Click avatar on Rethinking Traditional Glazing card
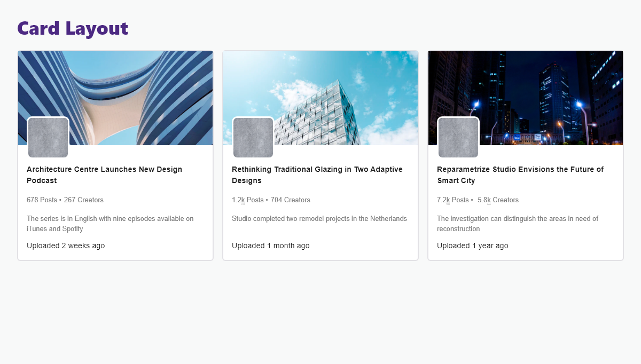Screen dimensions: 641x364 pyautogui.click(x=253, y=138)
